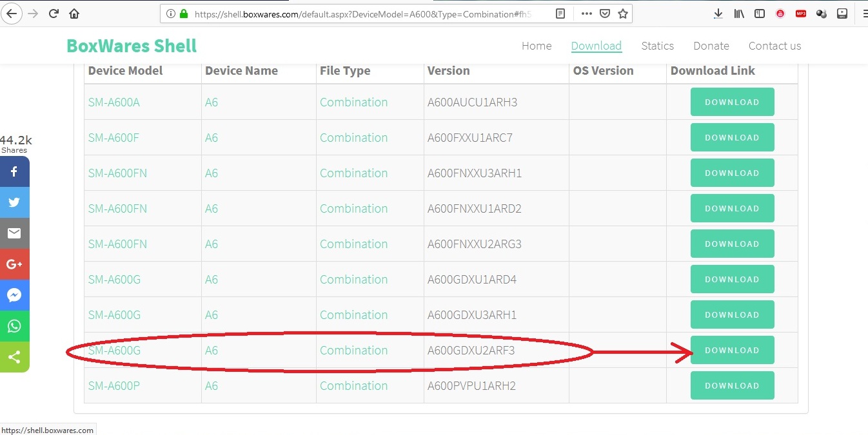This screenshot has width=868, height=435.
Task: Download the A600FXXU1ARC7 file
Action: tap(732, 137)
